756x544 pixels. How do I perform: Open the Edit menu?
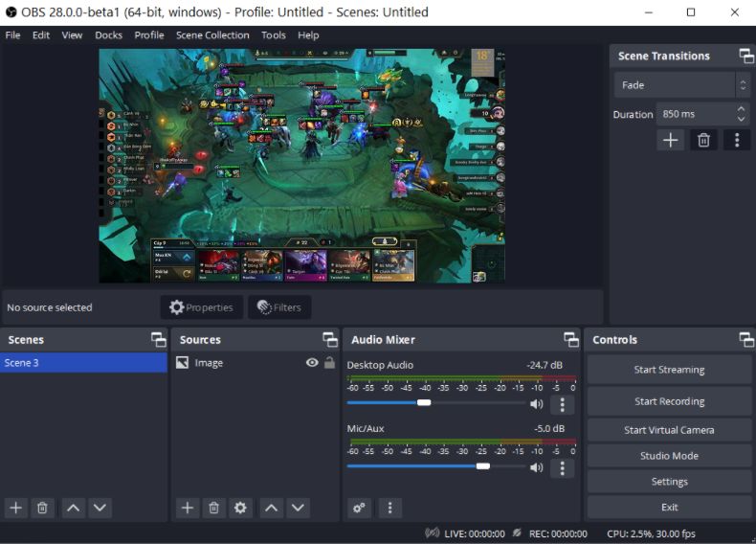(41, 35)
